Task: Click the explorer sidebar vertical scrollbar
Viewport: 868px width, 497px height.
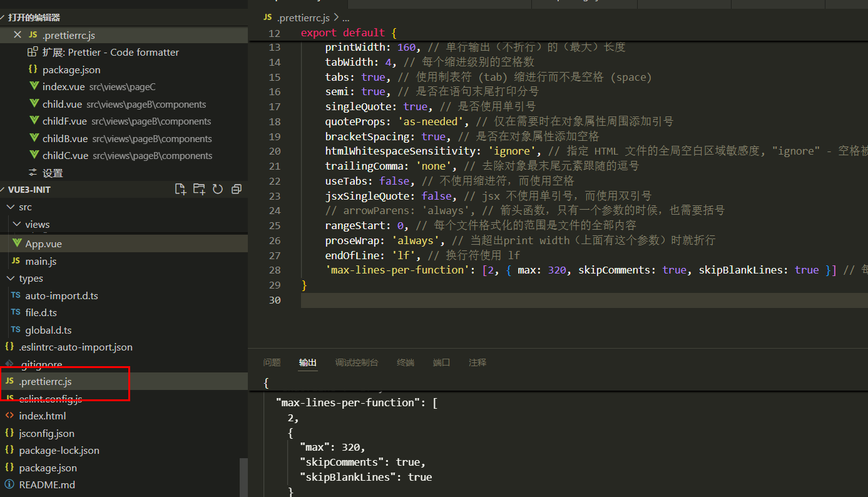Action: tap(244, 476)
